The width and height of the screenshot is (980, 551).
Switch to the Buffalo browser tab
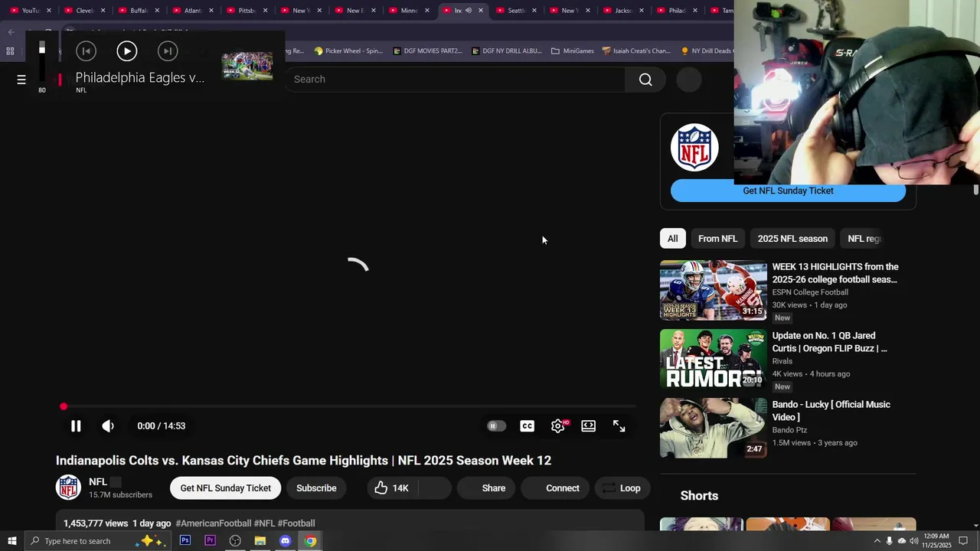point(139,11)
